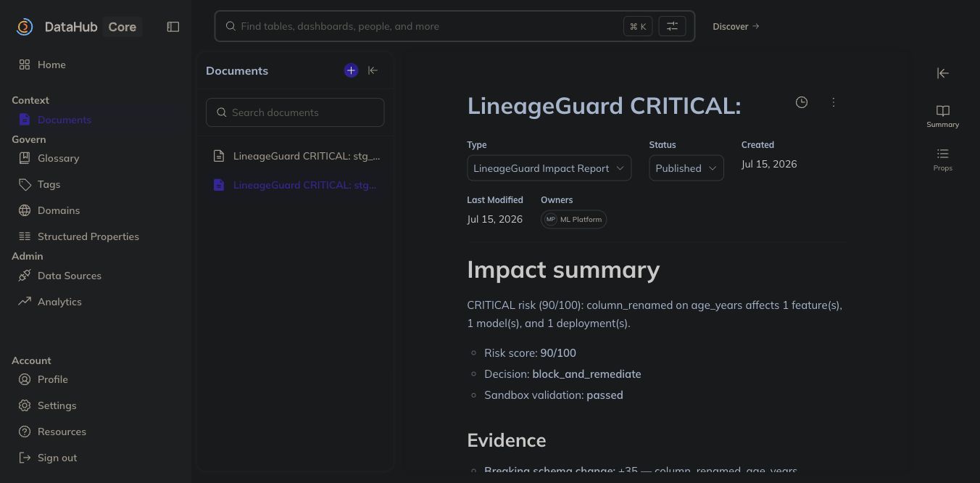Open document more options menu

tap(834, 102)
